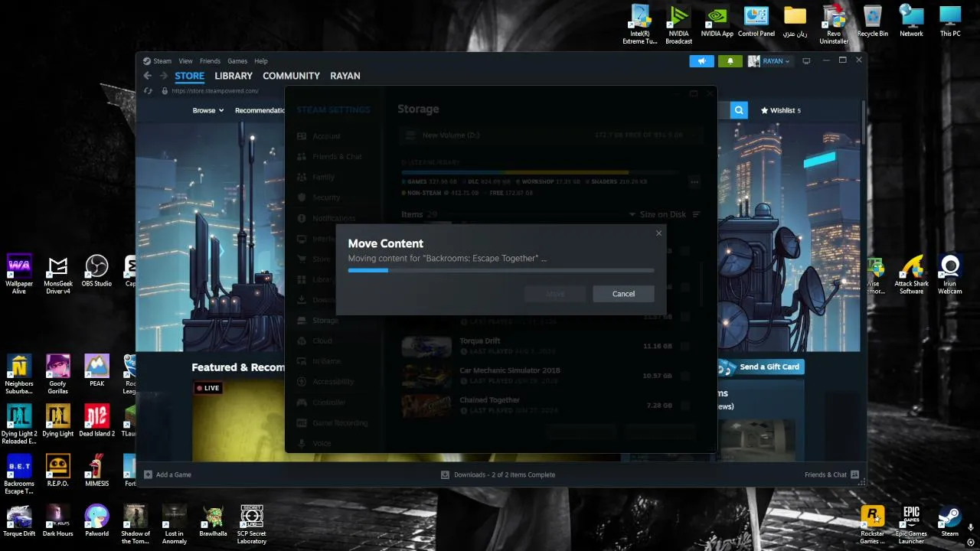Launch Torque Drift desktop shortcut
The image size is (980, 551).
pos(19,520)
